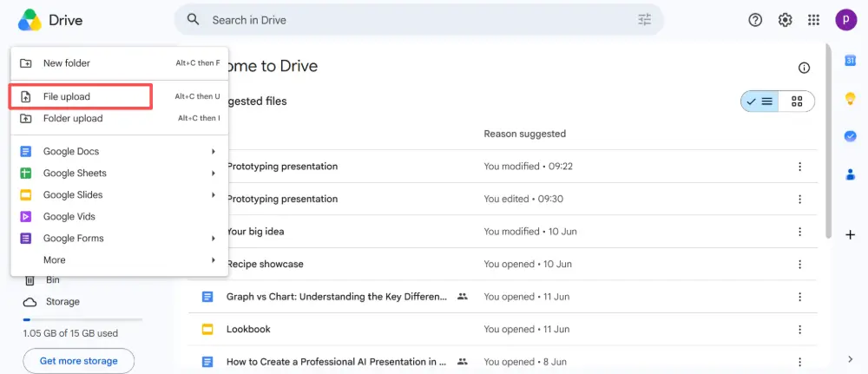Open more actions for Your big idea

799,232
